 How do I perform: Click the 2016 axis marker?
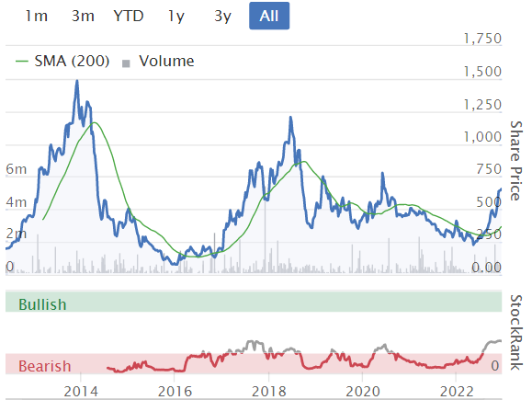175,392
